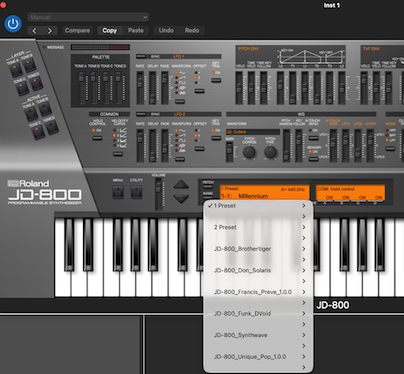Screen dimensions: 404x374
Task: Go to the previous preset arrow
Action: [35, 31]
